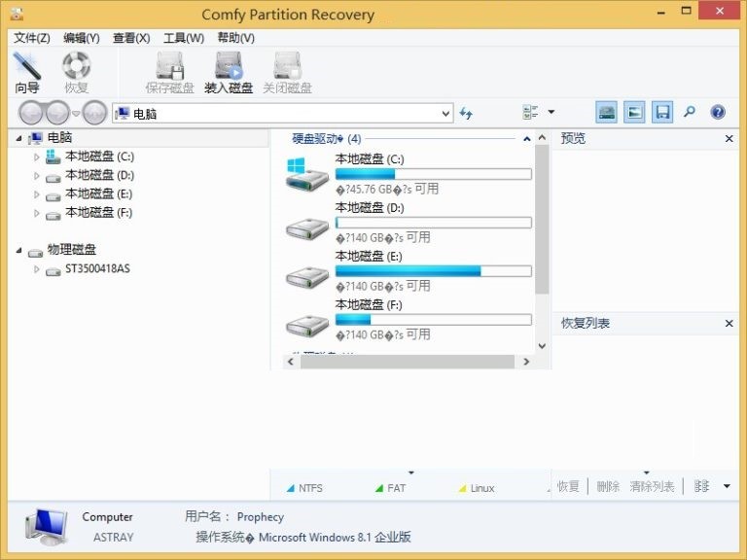Click the C: drive usage bar
This screenshot has width=747, height=560.
434,174
